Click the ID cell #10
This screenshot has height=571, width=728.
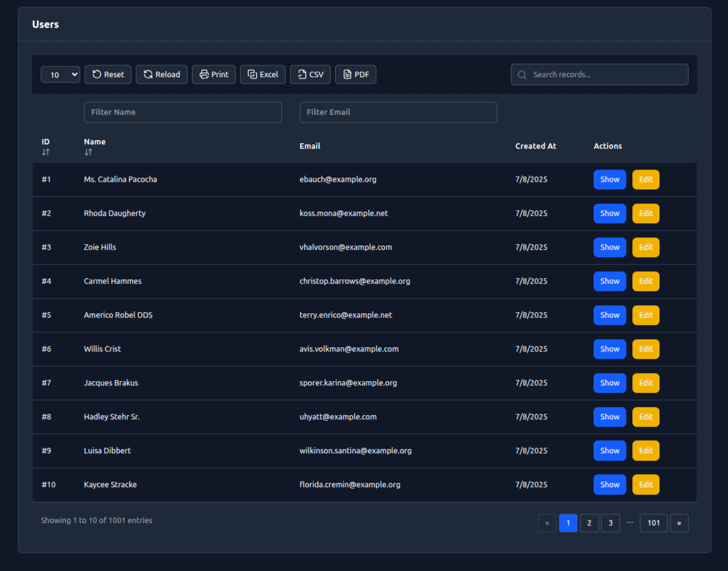(x=49, y=485)
